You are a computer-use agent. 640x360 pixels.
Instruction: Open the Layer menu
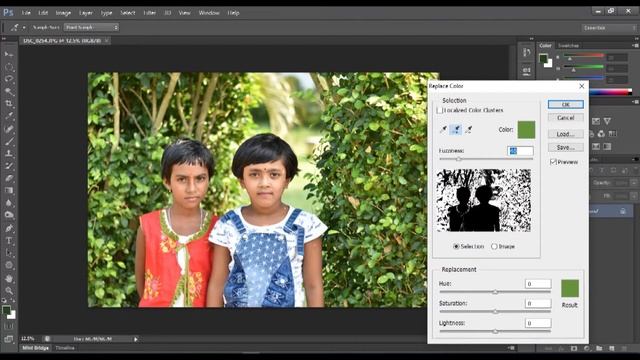pos(86,13)
